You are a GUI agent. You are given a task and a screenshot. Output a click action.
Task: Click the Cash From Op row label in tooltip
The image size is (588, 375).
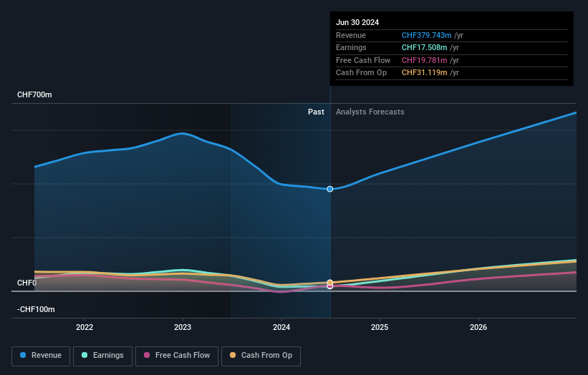click(x=361, y=73)
